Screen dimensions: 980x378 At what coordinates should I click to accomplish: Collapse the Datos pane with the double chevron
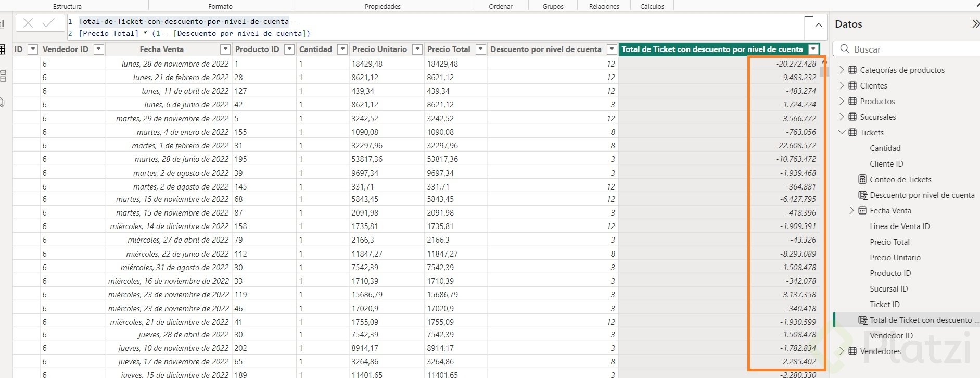click(x=976, y=24)
